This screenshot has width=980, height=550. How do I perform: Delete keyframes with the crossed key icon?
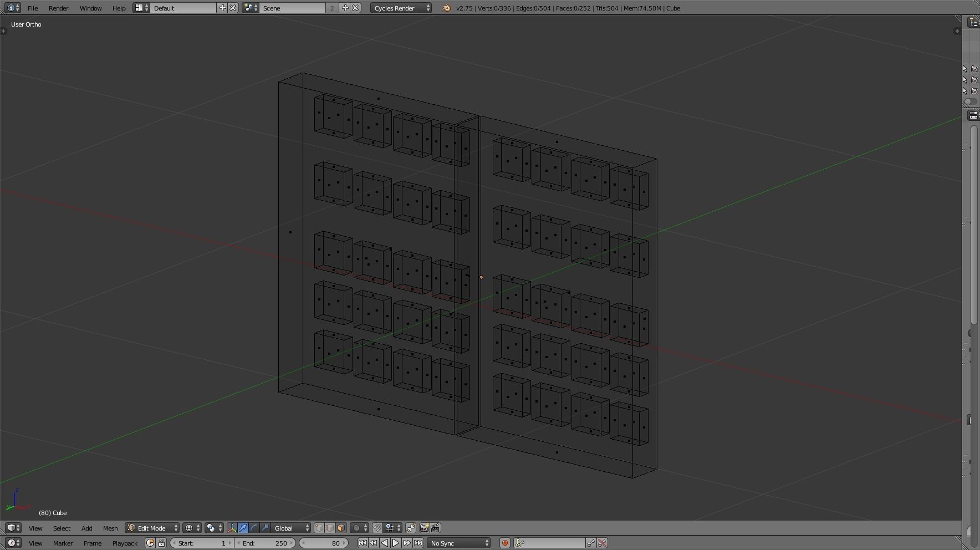(x=602, y=543)
